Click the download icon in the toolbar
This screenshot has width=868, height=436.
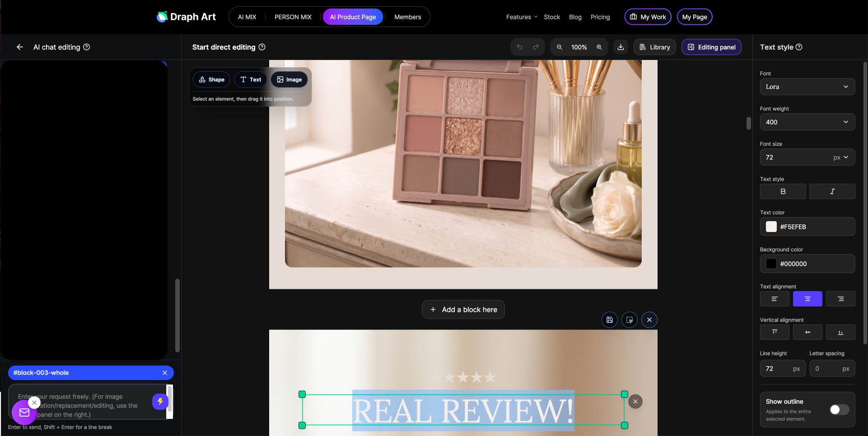tap(621, 47)
